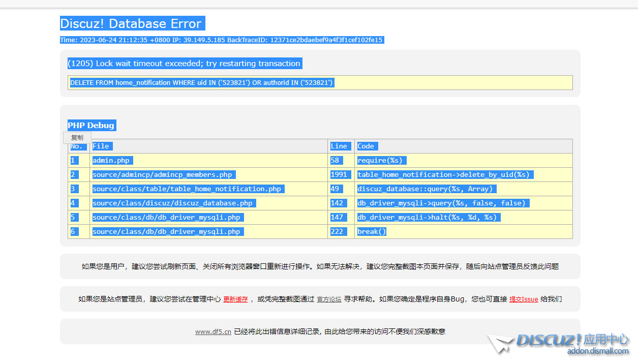Click the www.df5.cn site link
Image resolution: width=638 pixels, height=364 pixels.
[x=213, y=331]
